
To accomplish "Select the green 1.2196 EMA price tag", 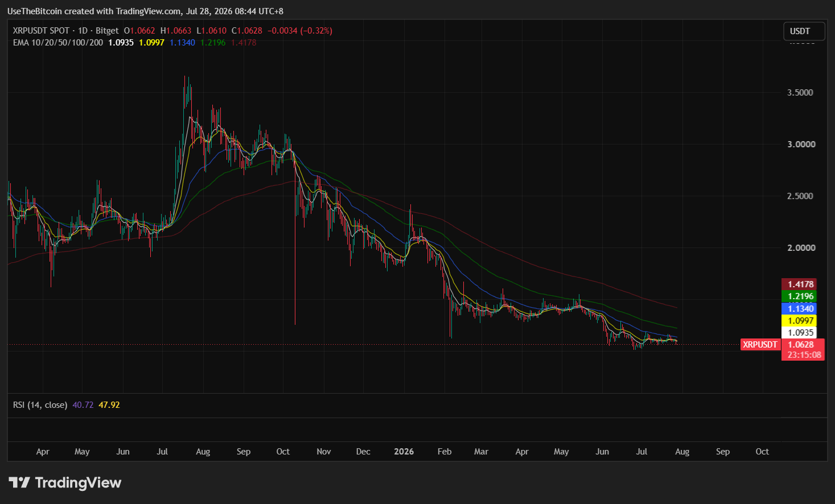I will click(x=800, y=296).
